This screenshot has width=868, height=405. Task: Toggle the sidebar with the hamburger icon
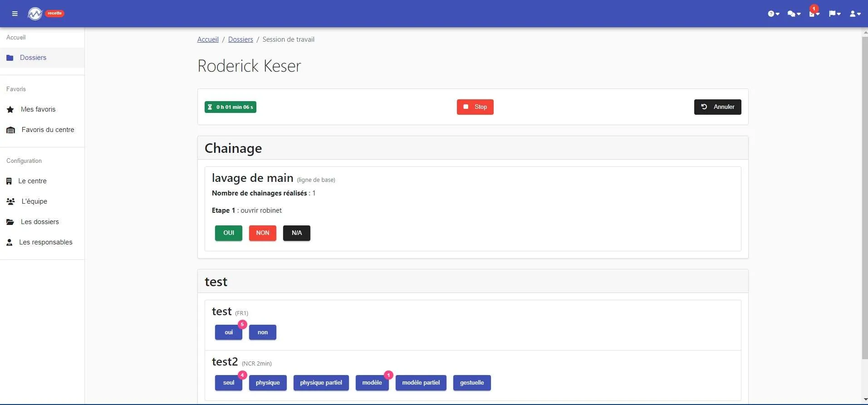pos(15,14)
